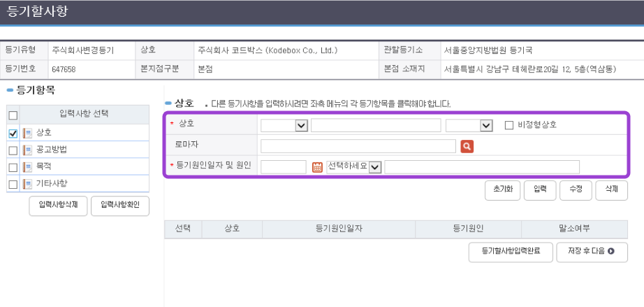Click the document icon next to 목적
The image size is (644, 307).
27,166
